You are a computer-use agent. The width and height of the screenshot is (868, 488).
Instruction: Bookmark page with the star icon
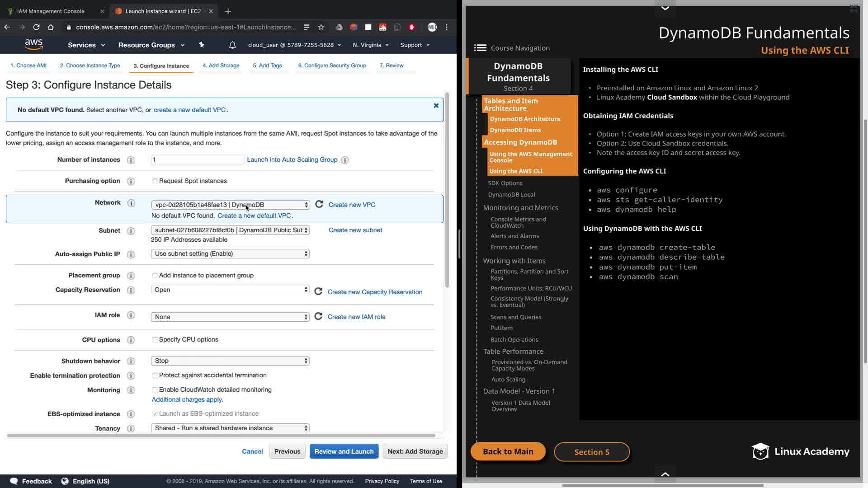[x=321, y=27]
